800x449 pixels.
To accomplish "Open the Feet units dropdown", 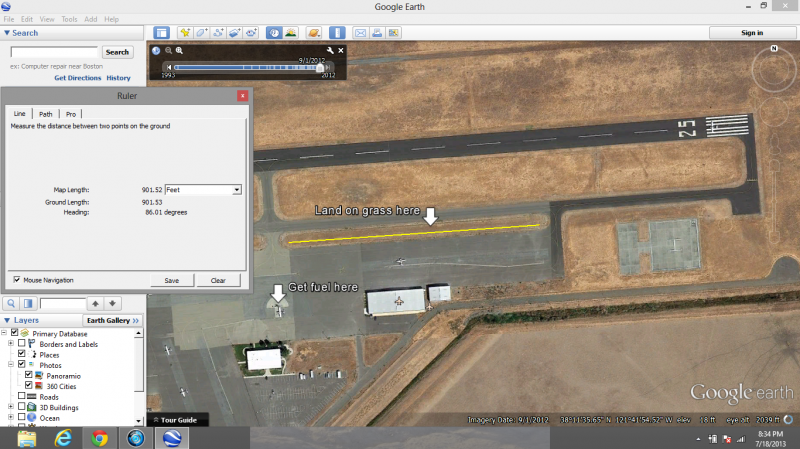I will pyautogui.click(x=236, y=189).
